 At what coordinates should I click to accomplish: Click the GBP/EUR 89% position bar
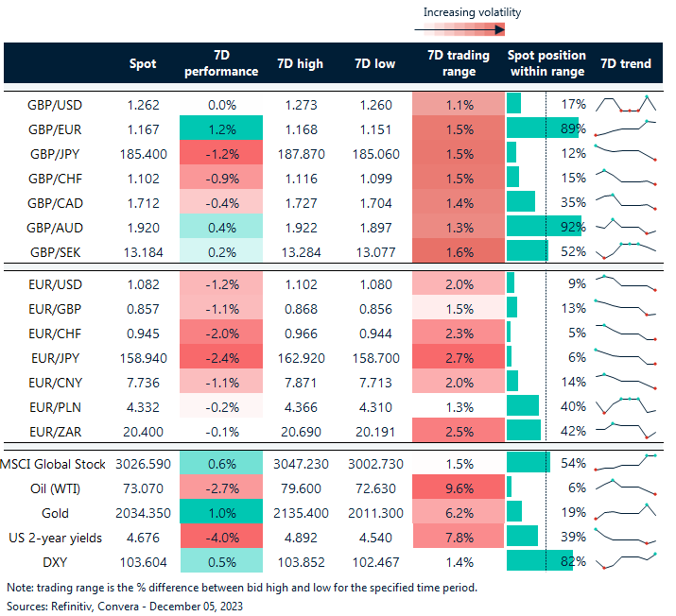[x=541, y=128]
